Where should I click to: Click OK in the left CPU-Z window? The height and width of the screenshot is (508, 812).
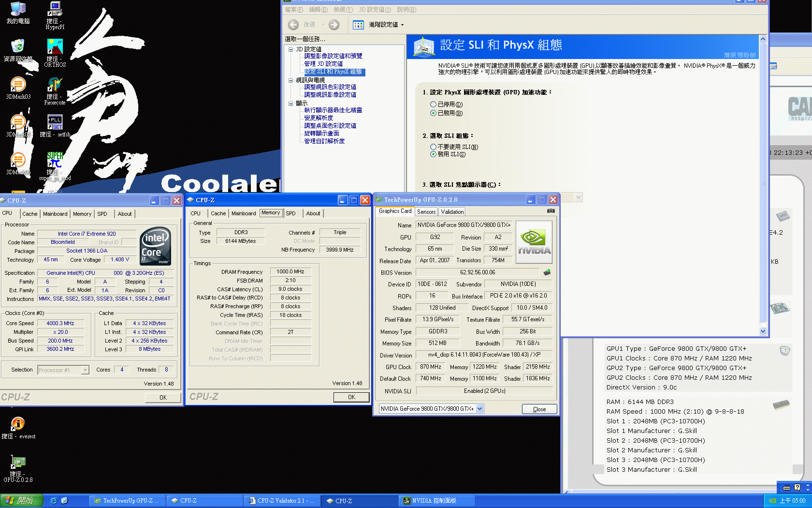163,398
